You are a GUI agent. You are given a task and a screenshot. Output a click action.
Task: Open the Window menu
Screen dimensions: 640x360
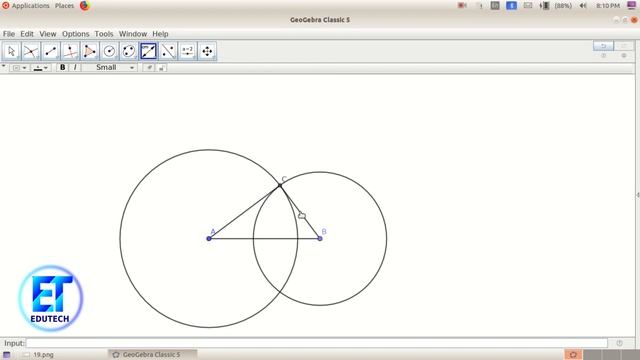133,34
